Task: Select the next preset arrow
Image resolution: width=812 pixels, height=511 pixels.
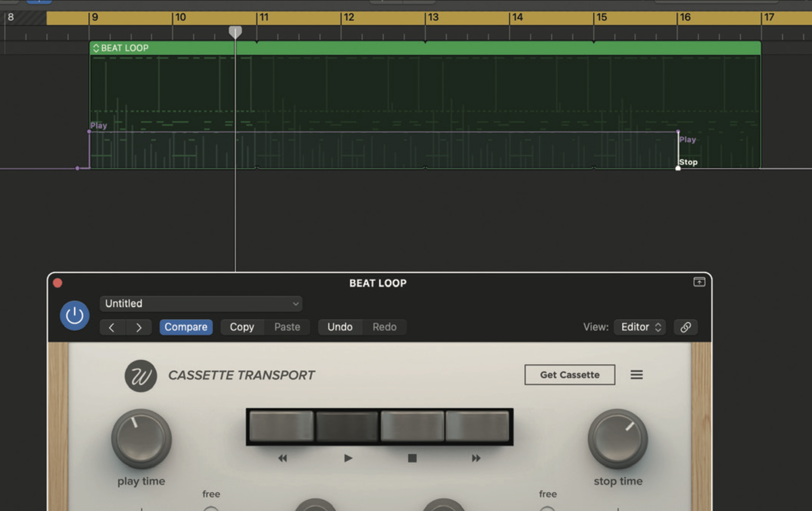Action: (x=139, y=327)
